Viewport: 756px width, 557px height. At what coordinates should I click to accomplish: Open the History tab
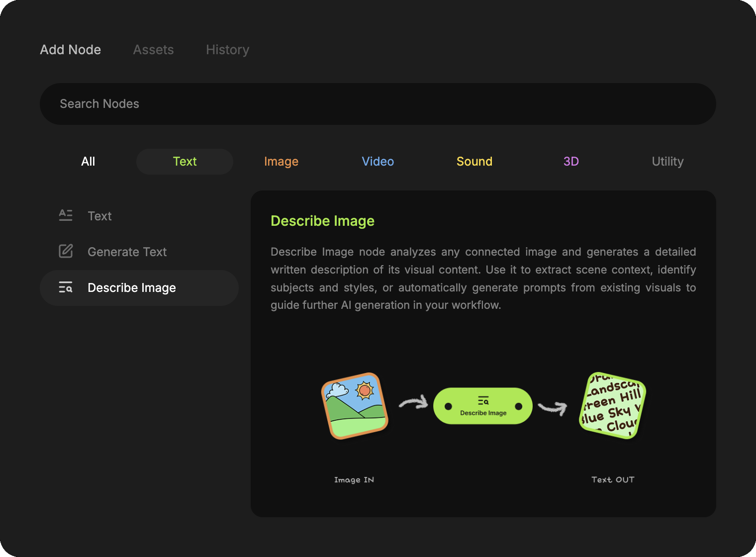pos(227,50)
